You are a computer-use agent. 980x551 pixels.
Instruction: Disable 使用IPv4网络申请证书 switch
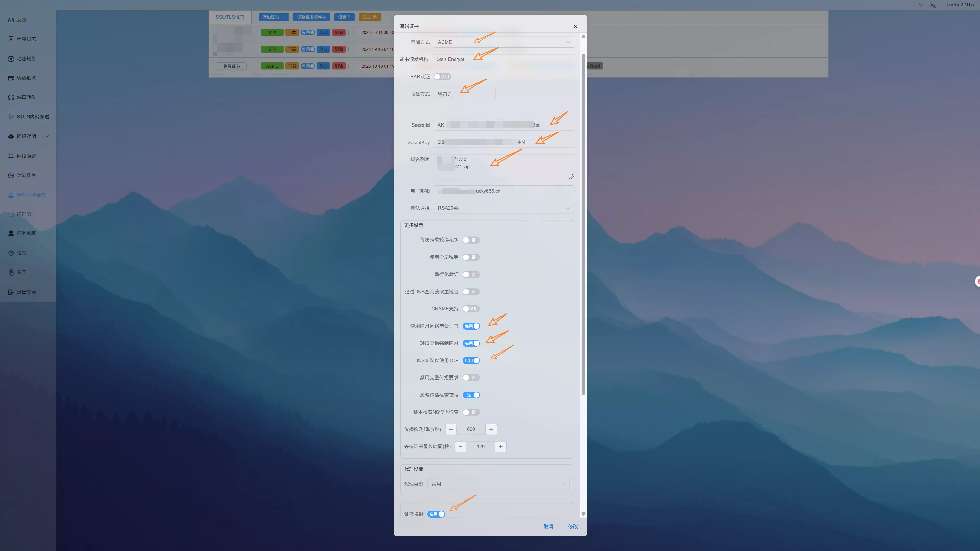471,326
